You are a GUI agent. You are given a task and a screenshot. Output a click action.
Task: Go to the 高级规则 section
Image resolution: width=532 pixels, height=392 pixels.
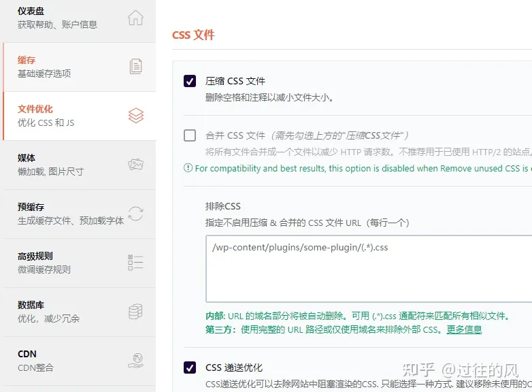35,257
